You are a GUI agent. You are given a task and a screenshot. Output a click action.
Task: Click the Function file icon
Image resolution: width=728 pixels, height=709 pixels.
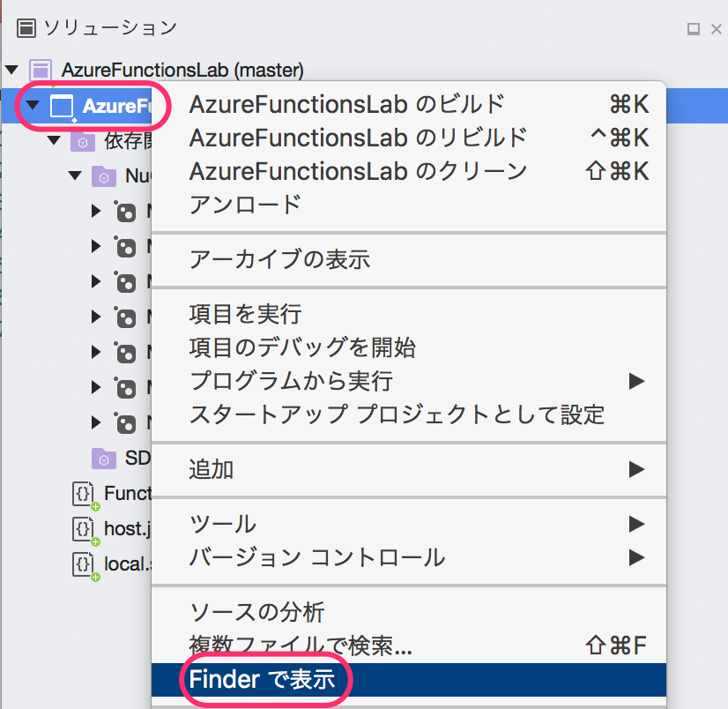coord(83,494)
